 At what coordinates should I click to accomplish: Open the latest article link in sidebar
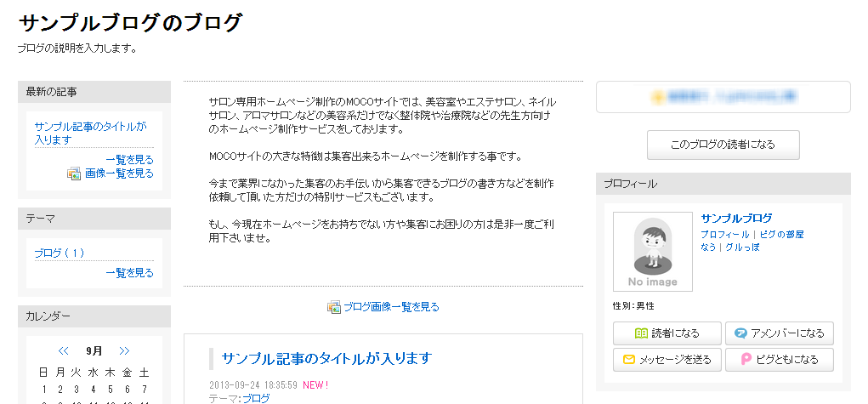pos(91,133)
